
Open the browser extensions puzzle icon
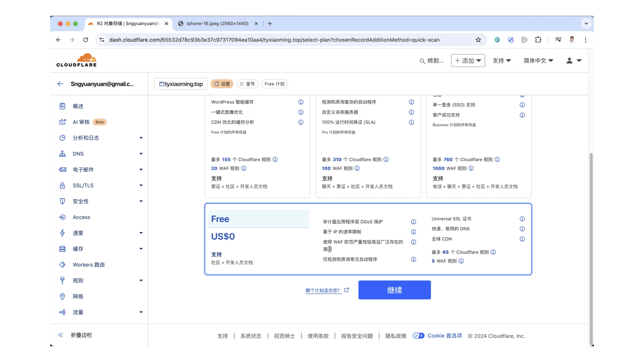pos(538,40)
